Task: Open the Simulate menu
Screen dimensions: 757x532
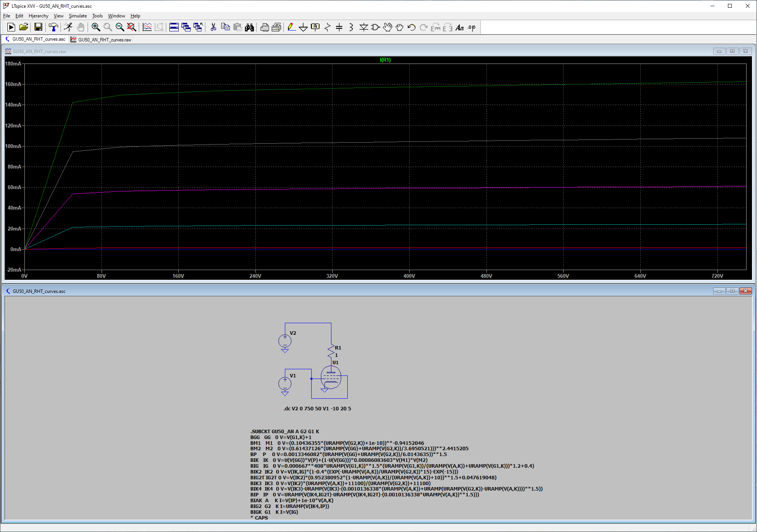Action: (x=78, y=16)
